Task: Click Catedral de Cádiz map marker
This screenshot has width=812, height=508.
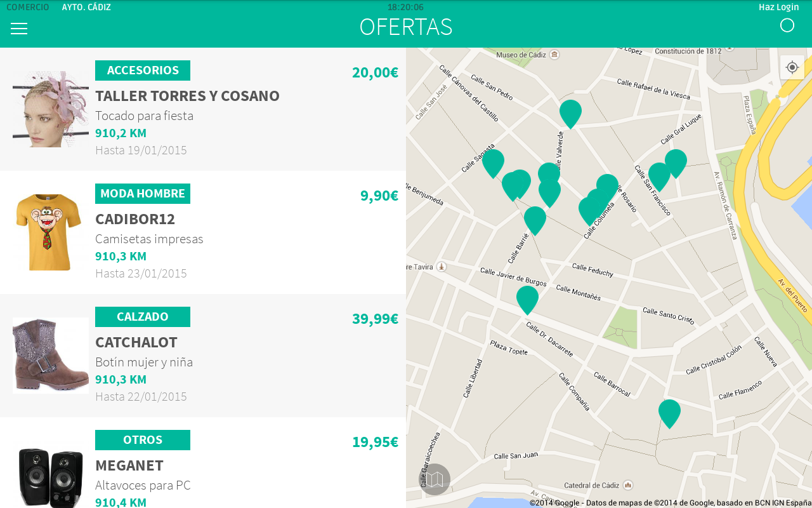Action: coord(628,485)
